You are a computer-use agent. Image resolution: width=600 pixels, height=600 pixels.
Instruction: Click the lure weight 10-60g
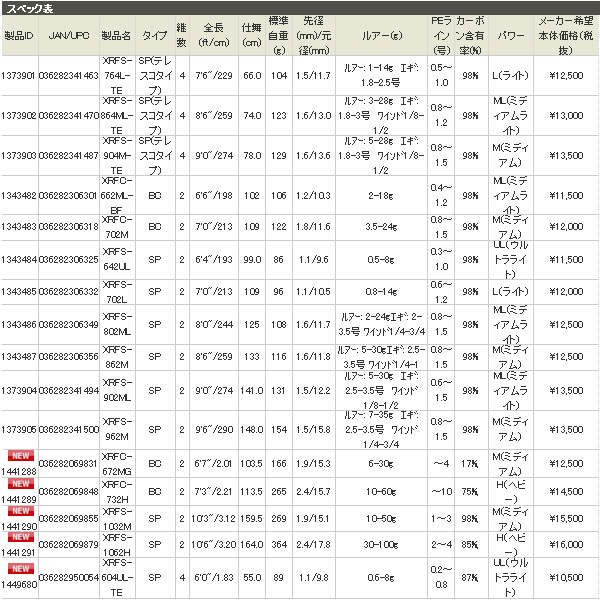point(381,492)
